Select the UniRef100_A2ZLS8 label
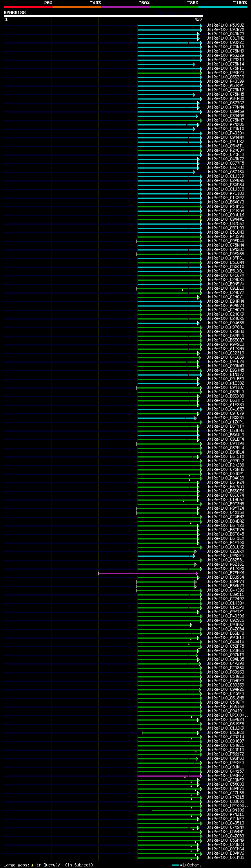Screen dimensions: 251x868 coord(225,793)
